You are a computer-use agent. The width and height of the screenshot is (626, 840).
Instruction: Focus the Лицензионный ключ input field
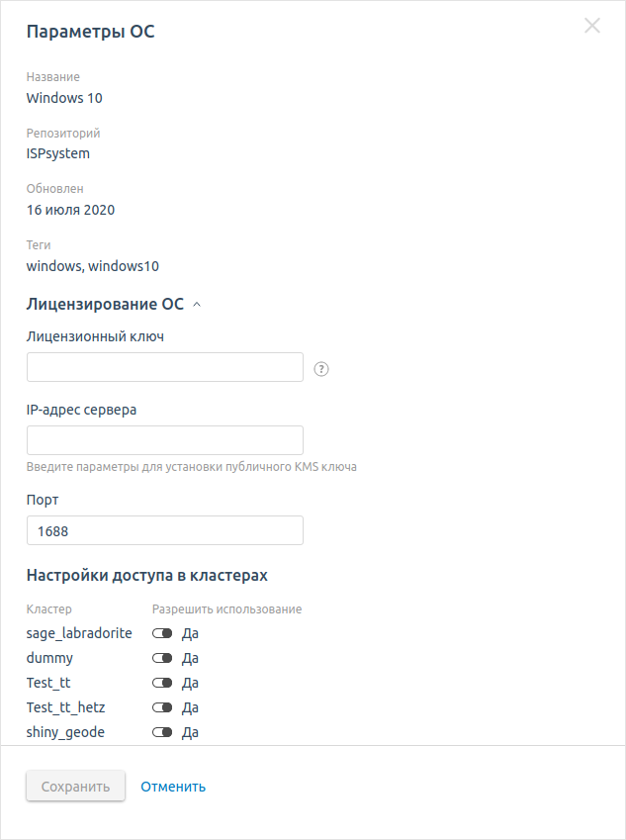(165, 367)
